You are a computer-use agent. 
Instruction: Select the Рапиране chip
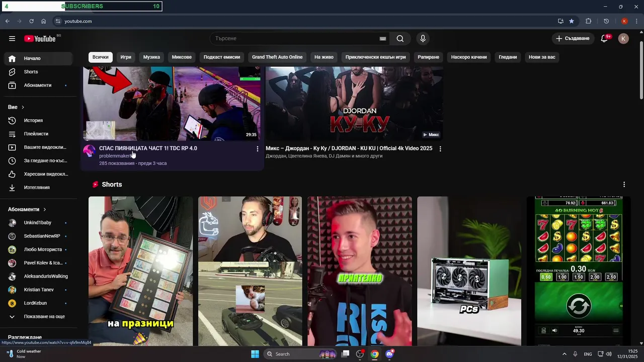[429, 57]
